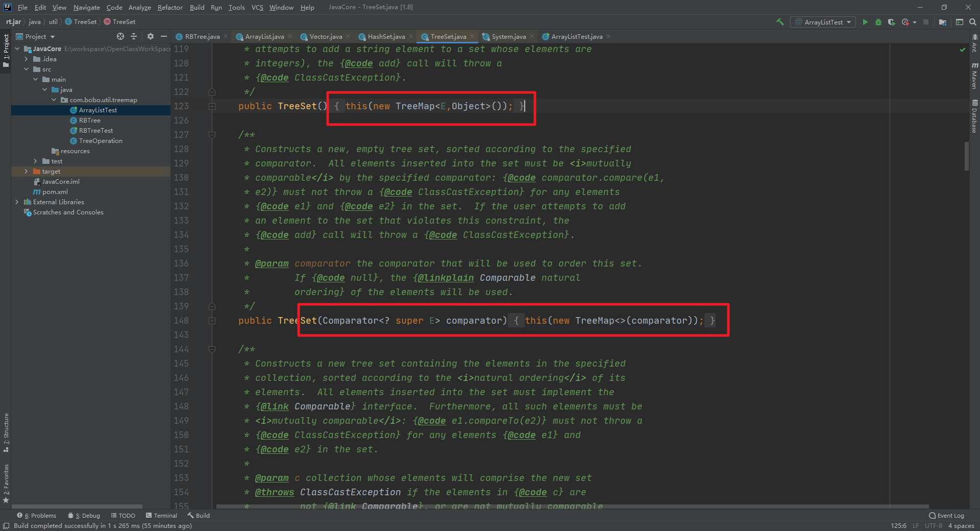Hide the Project panel with the minus icon
The width and height of the screenshot is (980, 531).
pos(164,36)
